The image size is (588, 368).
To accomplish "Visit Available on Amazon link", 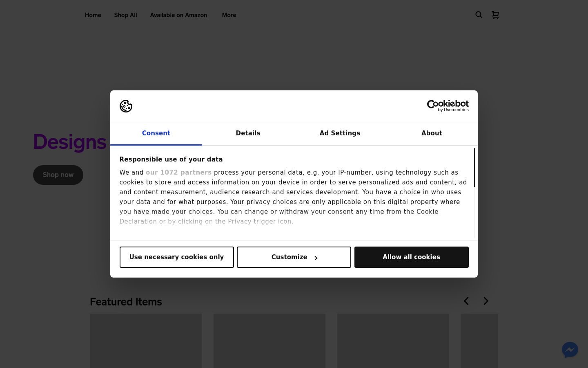I will click(x=178, y=15).
